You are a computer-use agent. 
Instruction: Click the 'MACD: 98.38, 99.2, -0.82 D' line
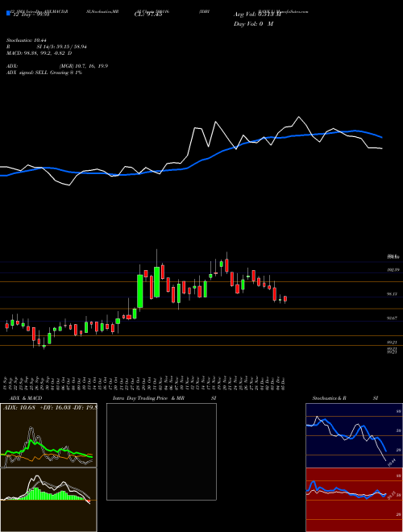39,53
